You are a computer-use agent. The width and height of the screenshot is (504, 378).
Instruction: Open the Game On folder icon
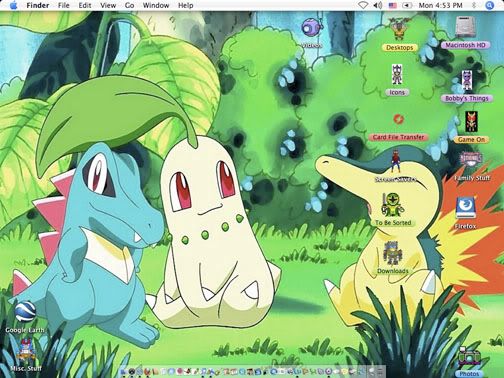coord(471,122)
